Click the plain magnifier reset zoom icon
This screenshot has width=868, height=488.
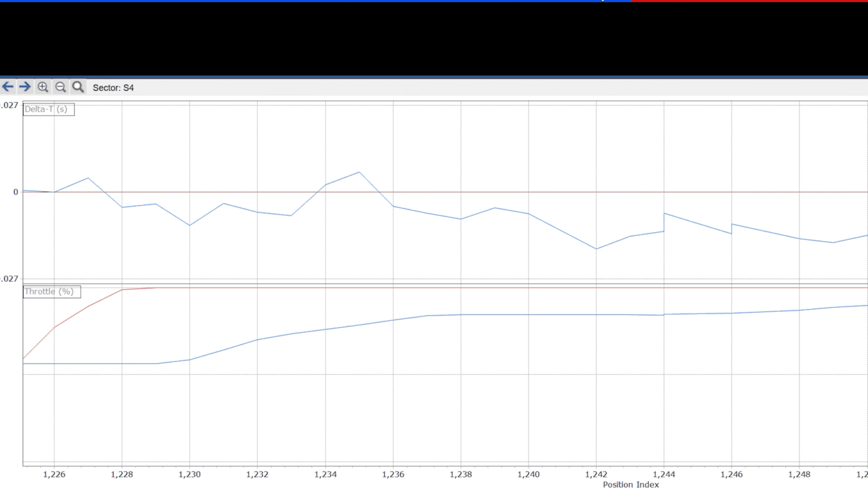[78, 87]
